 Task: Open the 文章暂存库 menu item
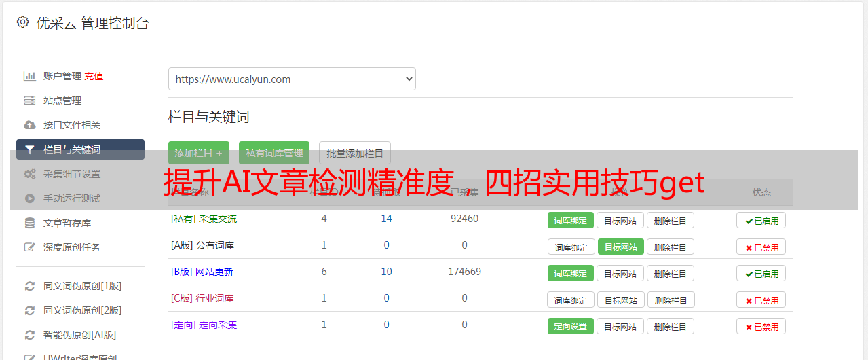click(x=67, y=223)
